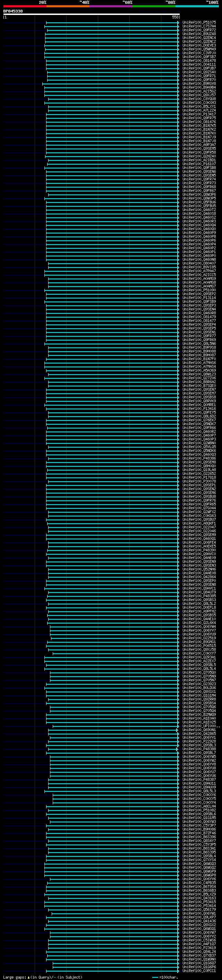
Task: Open hit UniRef100_C7S7A4
Action: (199, 26)
